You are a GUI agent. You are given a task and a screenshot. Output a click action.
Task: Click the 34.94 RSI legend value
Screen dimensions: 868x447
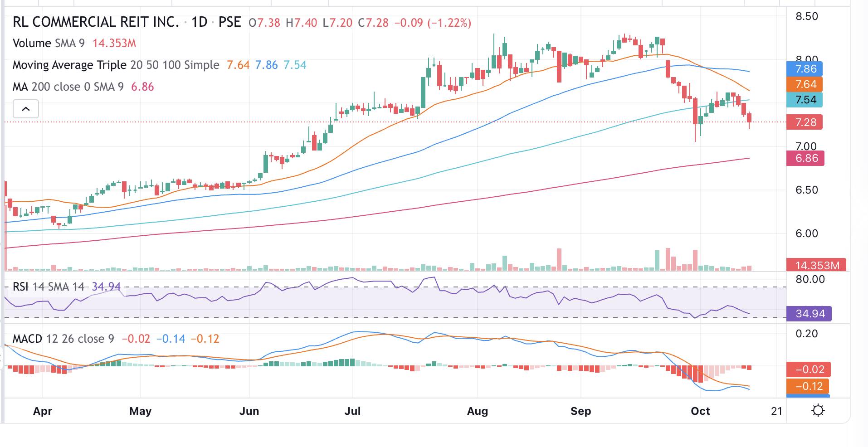click(106, 287)
